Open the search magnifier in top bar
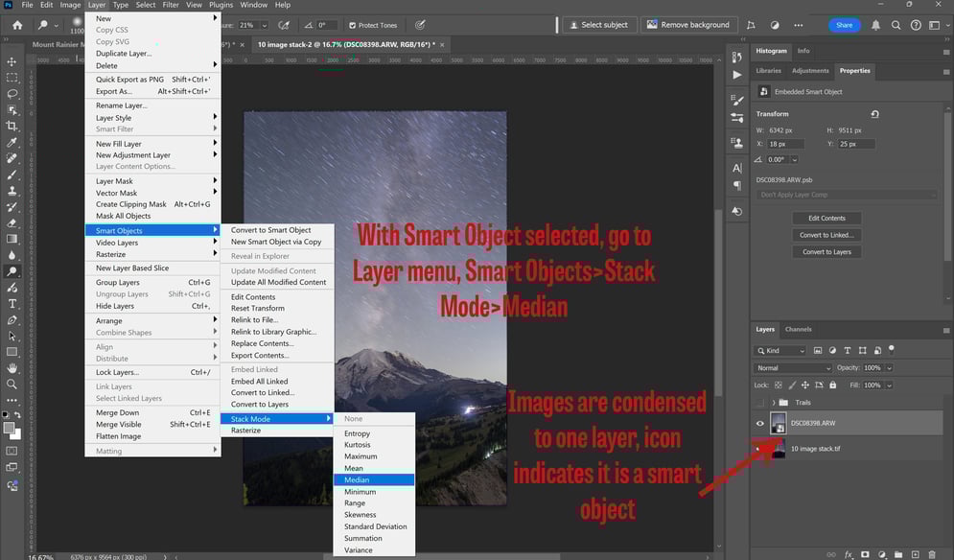Viewport: 954px width, 560px height. coord(896,25)
